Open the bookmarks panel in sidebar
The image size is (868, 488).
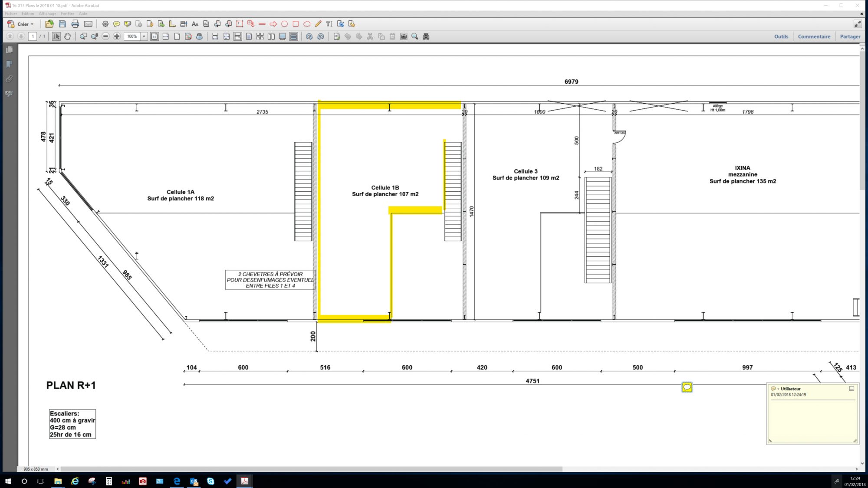point(9,64)
